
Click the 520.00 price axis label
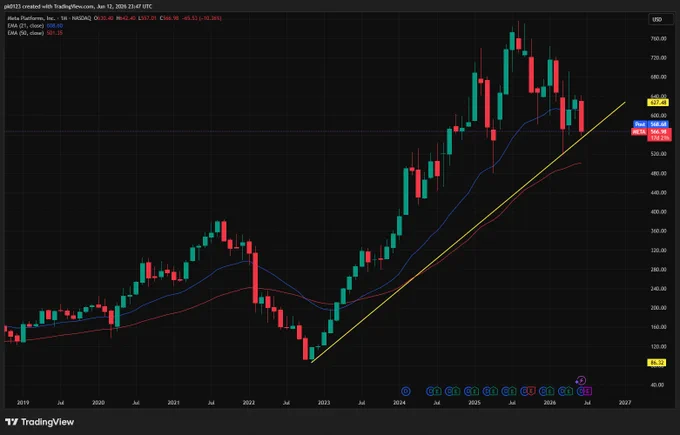[x=658, y=154]
